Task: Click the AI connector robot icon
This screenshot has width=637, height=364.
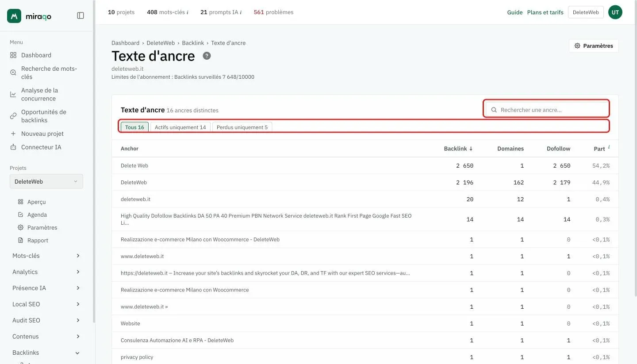Action: pyautogui.click(x=13, y=147)
